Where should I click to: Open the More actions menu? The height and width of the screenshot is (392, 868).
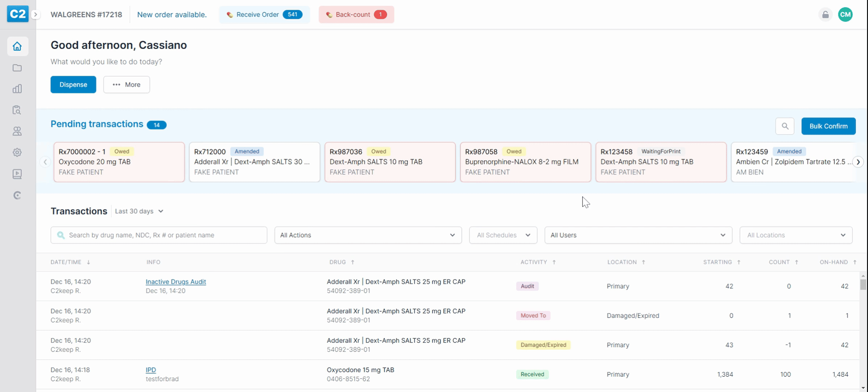point(127,85)
